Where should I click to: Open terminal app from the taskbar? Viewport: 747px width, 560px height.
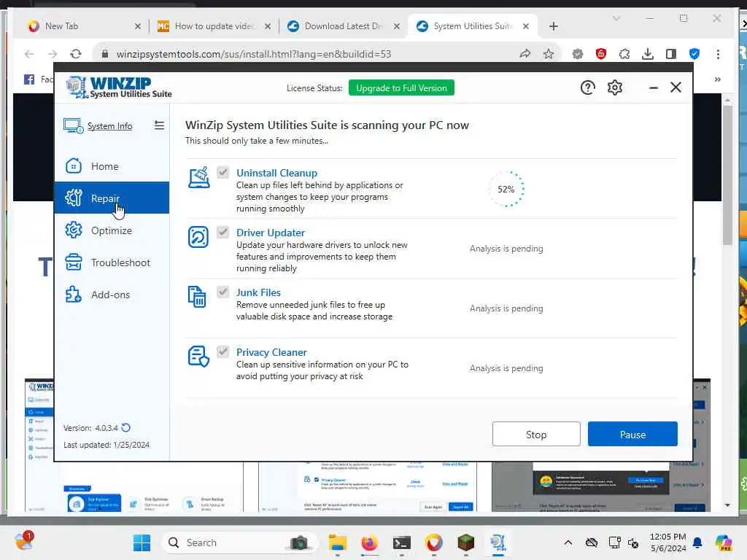(x=402, y=542)
